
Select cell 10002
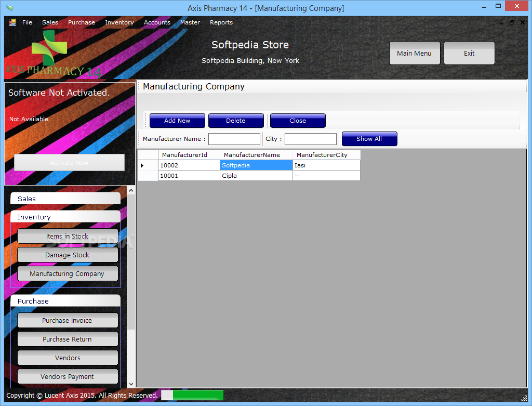[x=189, y=165]
